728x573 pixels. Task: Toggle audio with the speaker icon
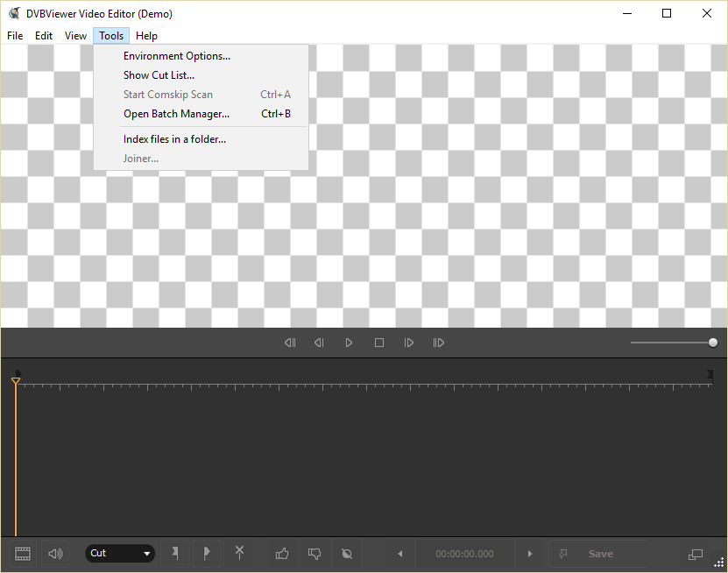(x=55, y=554)
